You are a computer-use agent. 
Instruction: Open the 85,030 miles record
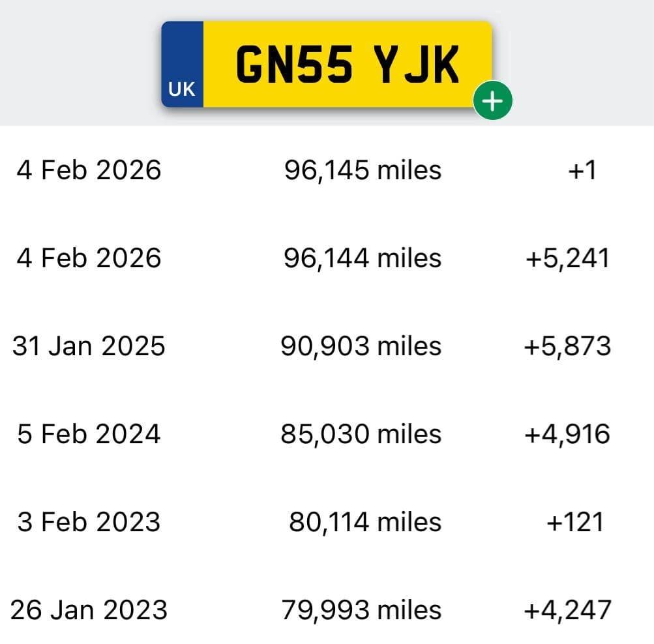pos(361,434)
